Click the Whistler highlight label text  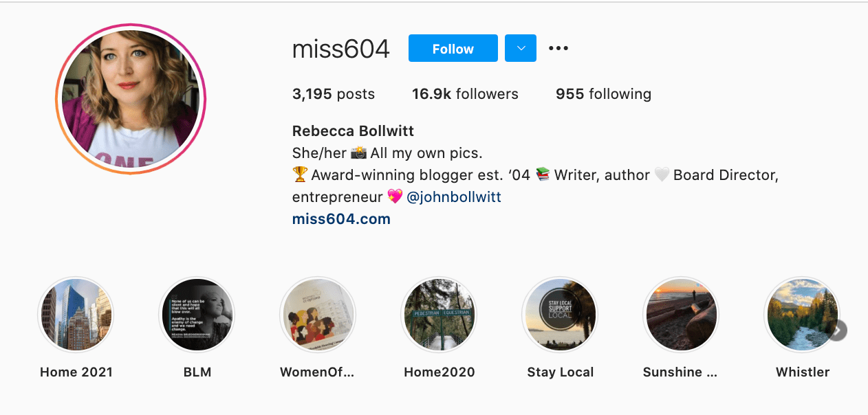(x=803, y=372)
